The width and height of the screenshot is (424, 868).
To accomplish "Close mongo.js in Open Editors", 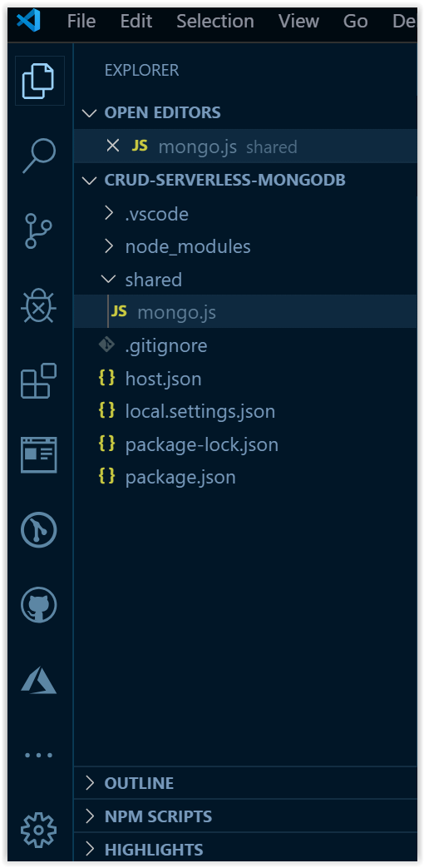I will coord(113,146).
